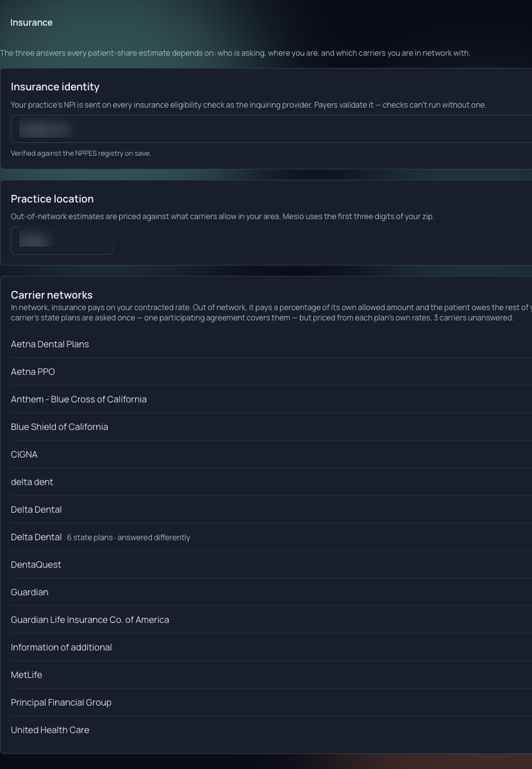The height and width of the screenshot is (769, 532).
Task: Select the Aetna Dental Plans carrier row
Action: tap(271, 344)
